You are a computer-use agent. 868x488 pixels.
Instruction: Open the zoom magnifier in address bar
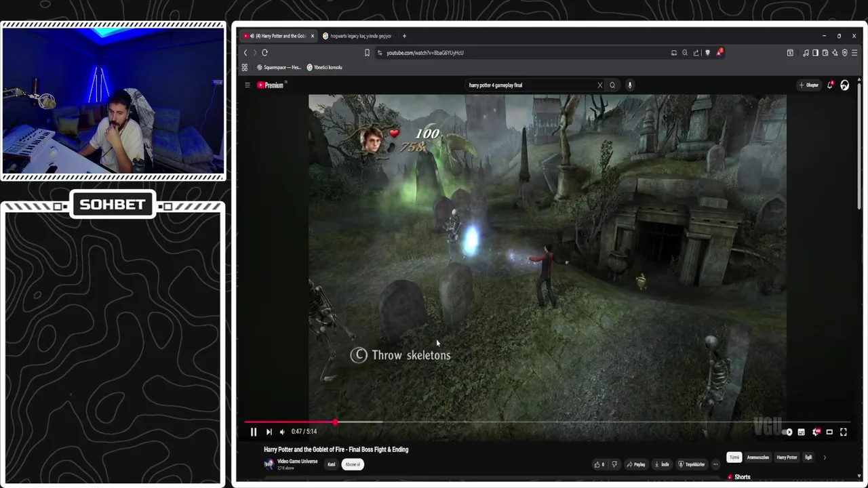click(x=685, y=53)
